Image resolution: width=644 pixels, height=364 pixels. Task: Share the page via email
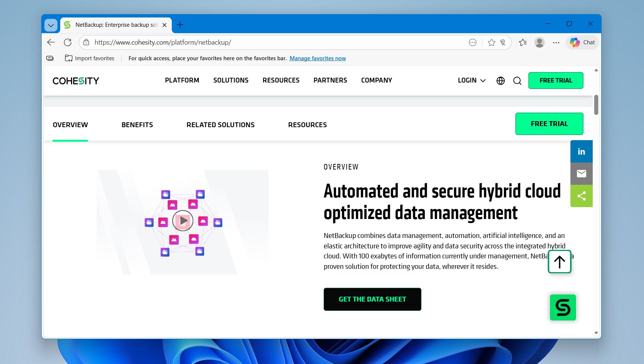(x=581, y=173)
